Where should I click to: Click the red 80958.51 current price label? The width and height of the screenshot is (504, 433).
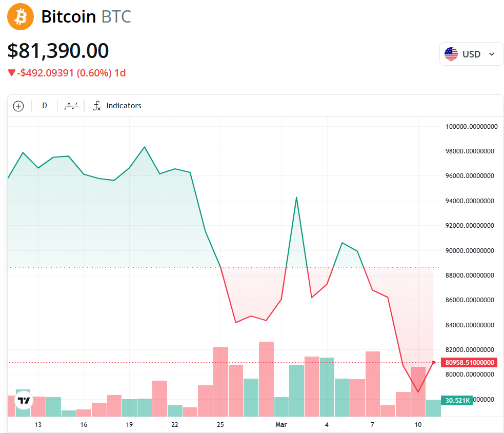click(470, 363)
